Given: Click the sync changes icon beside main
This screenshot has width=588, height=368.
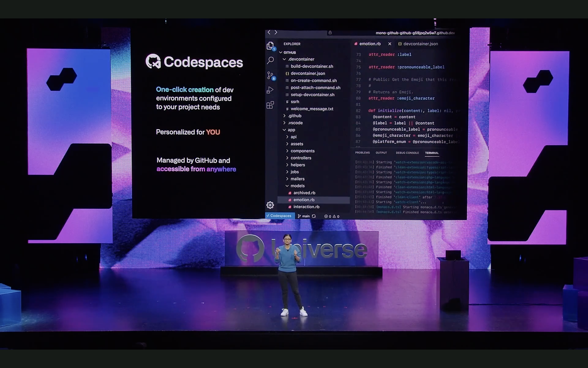Looking at the screenshot, I should pyautogui.click(x=314, y=216).
